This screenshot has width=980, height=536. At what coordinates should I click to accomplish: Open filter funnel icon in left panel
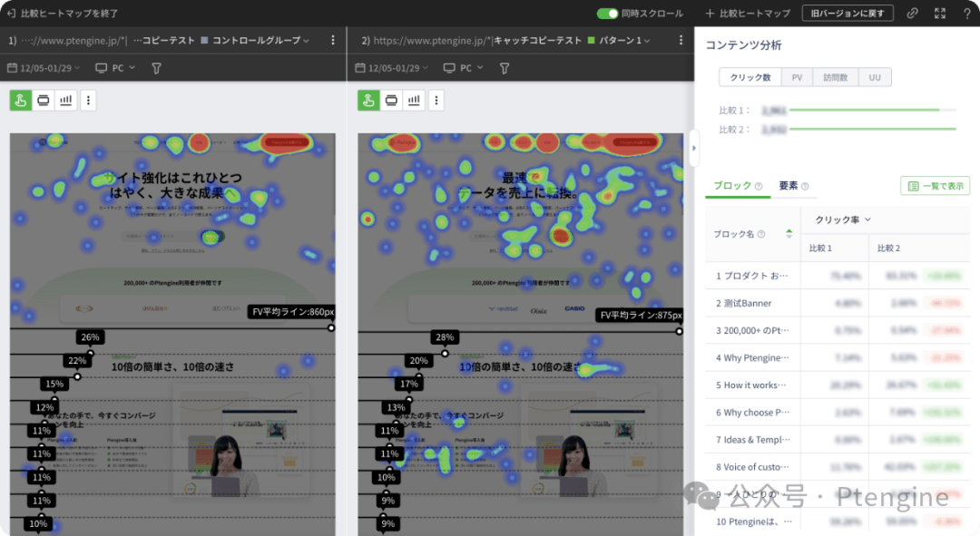click(156, 68)
